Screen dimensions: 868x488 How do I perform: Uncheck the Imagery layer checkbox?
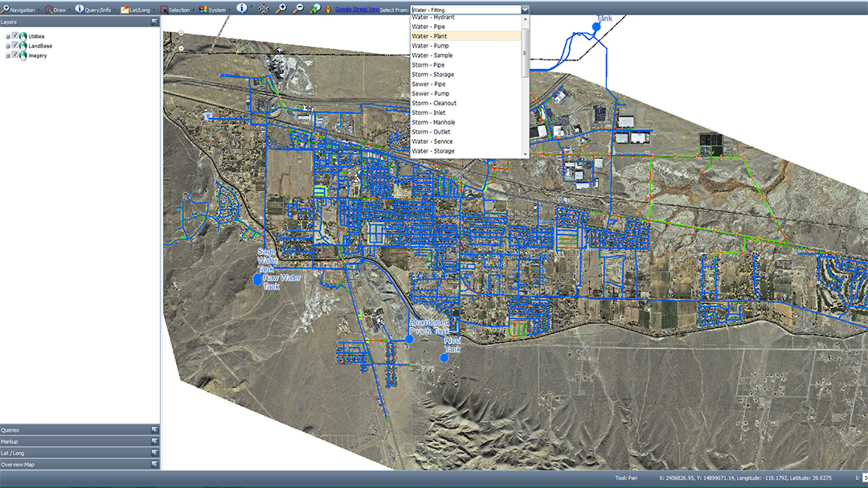point(15,55)
